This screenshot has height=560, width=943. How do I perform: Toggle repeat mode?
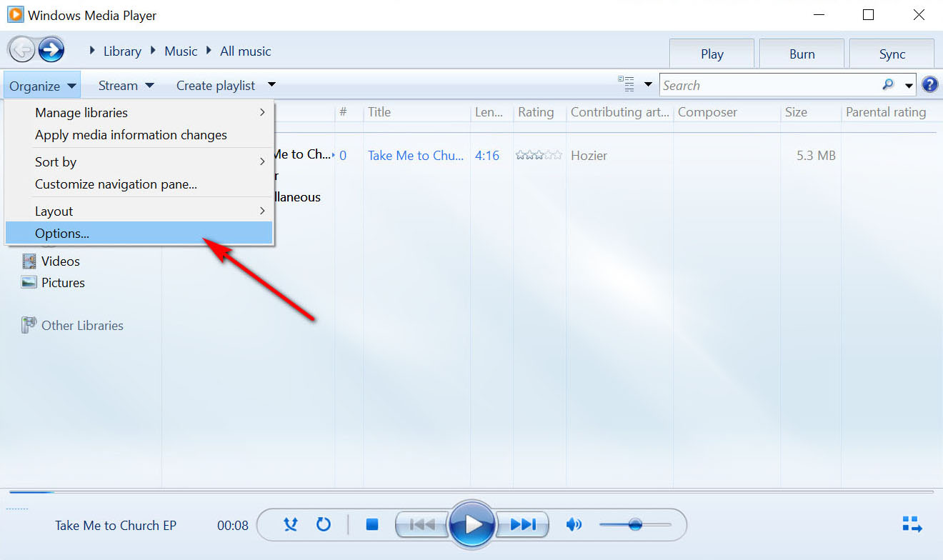pos(324,525)
